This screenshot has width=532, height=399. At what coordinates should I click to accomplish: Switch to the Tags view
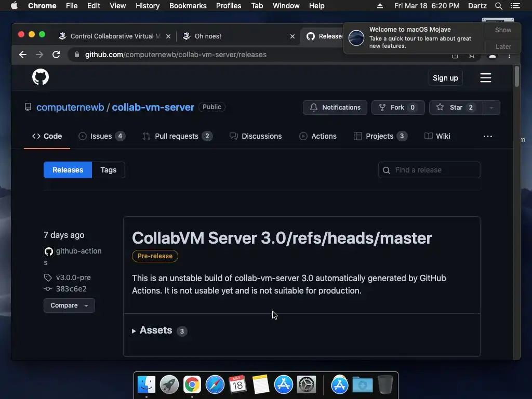tap(108, 170)
